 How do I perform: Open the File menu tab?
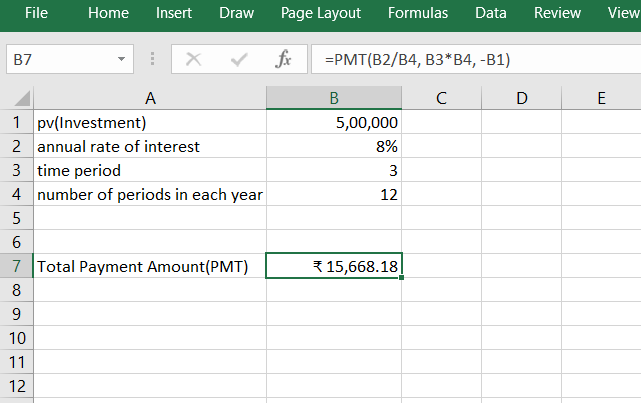click(x=36, y=13)
